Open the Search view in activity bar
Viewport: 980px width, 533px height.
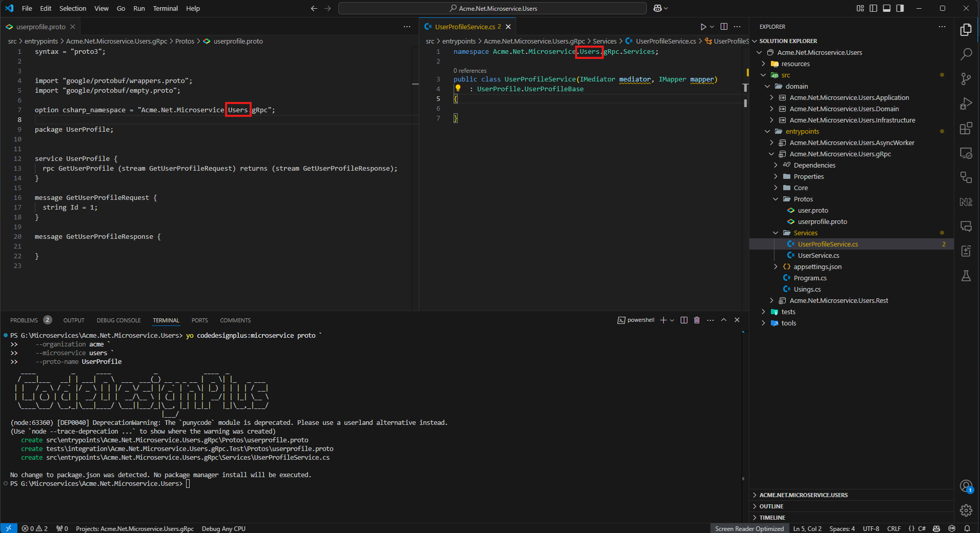click(966, 54)
